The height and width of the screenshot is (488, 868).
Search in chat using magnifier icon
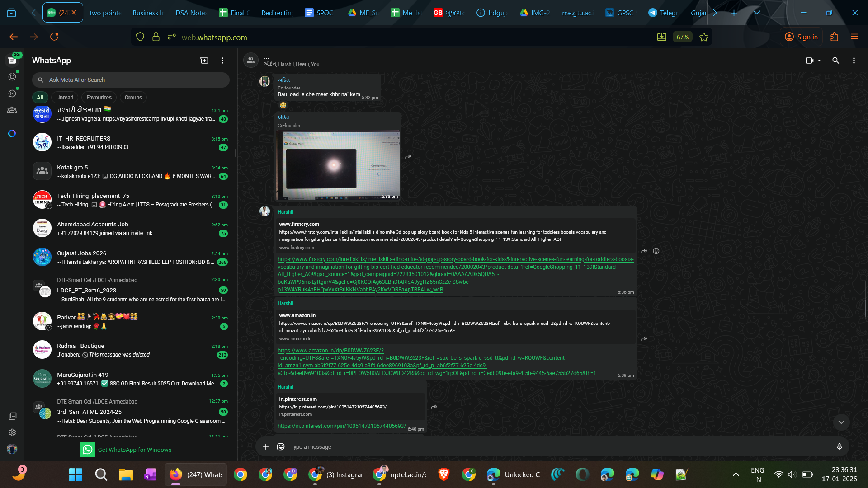[835, 61]
